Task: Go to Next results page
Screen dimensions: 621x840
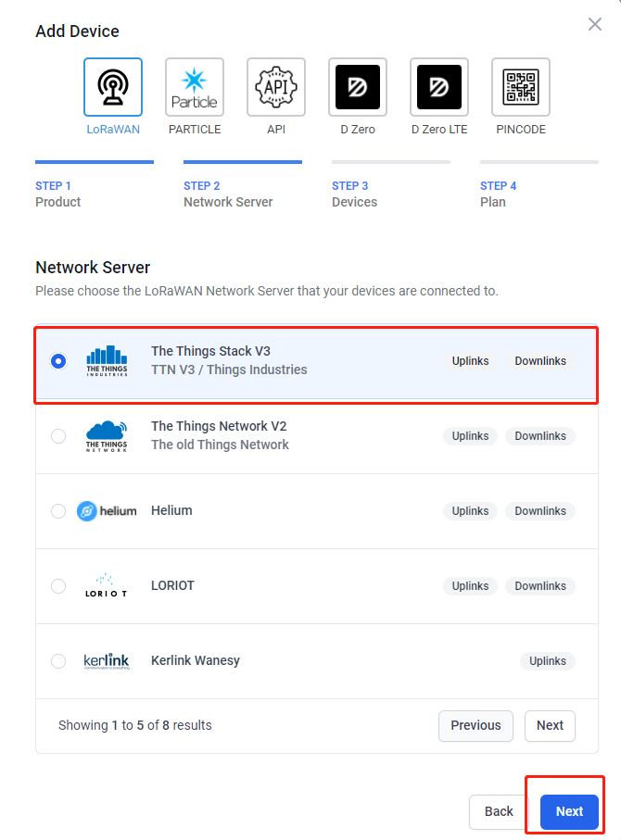Action: pos(550,725)
